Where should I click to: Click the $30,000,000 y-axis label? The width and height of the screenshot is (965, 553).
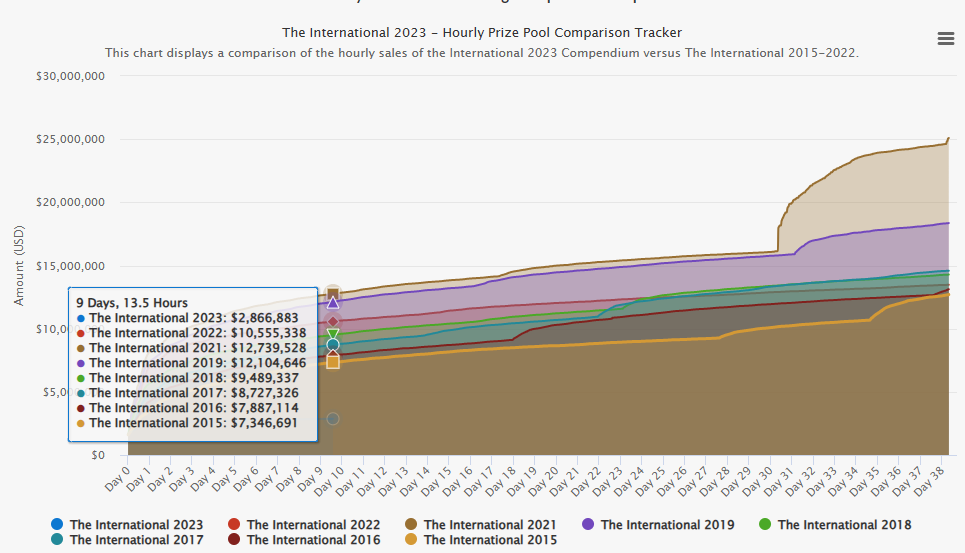click(70, 76)
